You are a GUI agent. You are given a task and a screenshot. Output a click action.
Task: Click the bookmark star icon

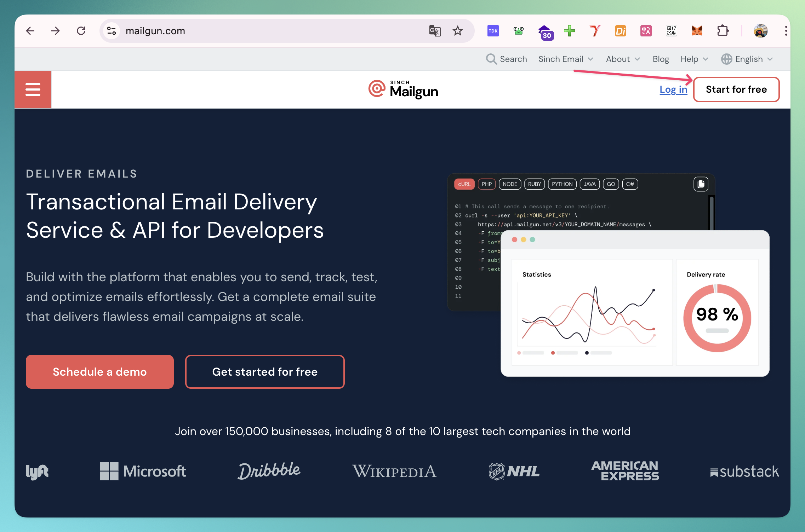(x=458, y=31)
